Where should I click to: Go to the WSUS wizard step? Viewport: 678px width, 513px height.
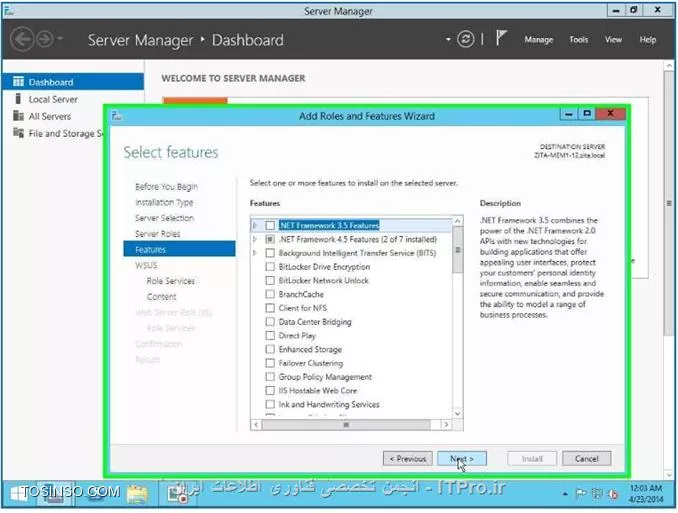tap(146, 265)
